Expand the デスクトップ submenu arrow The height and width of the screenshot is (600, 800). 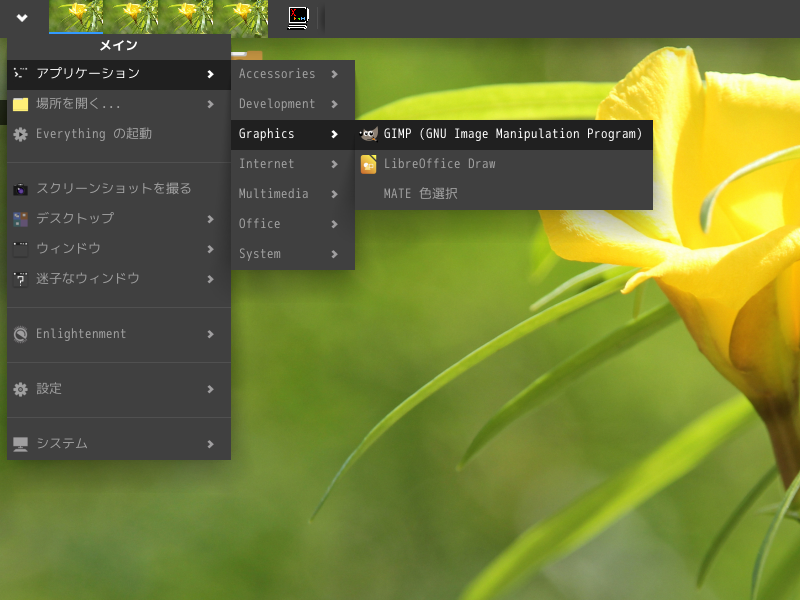coord(210,219)
